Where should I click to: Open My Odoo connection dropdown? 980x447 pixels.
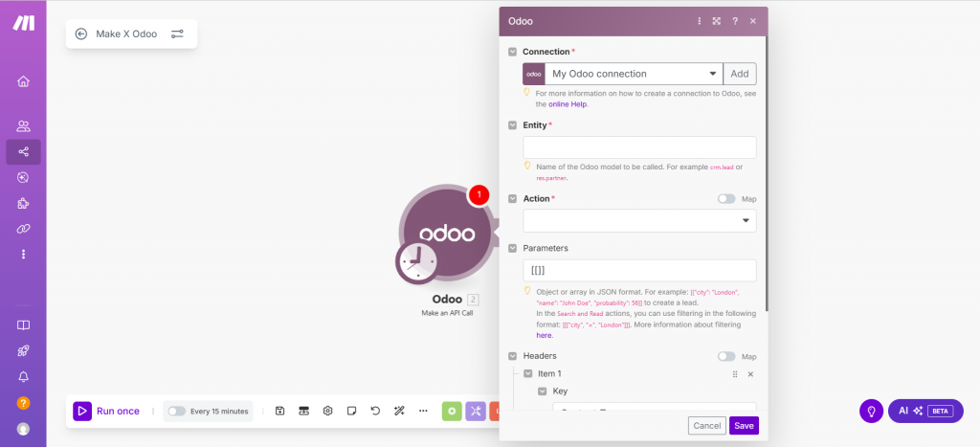pos(634,74)
